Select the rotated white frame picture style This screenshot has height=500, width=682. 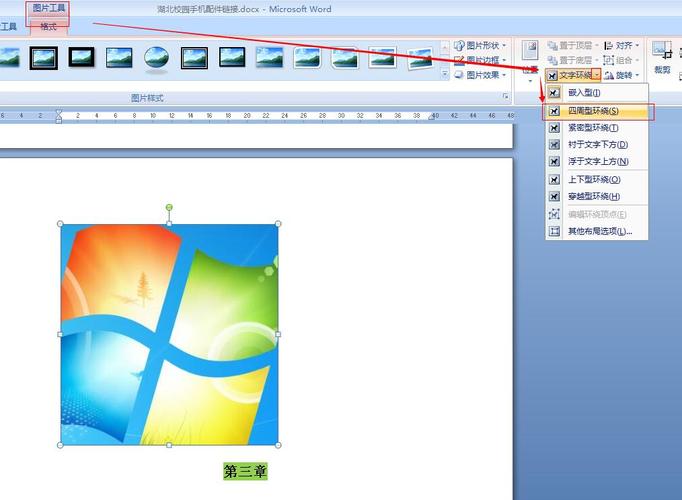pyautogui.click(x=420, y=58)
